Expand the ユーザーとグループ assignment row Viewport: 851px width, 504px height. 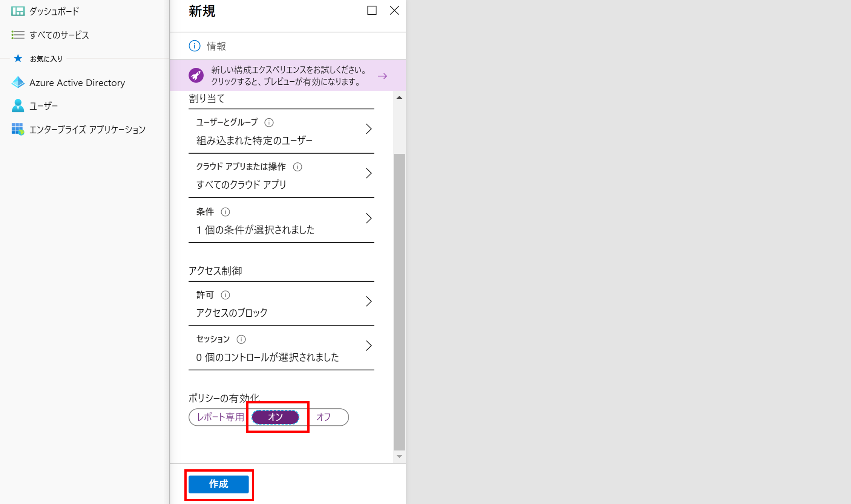(368, 129)
